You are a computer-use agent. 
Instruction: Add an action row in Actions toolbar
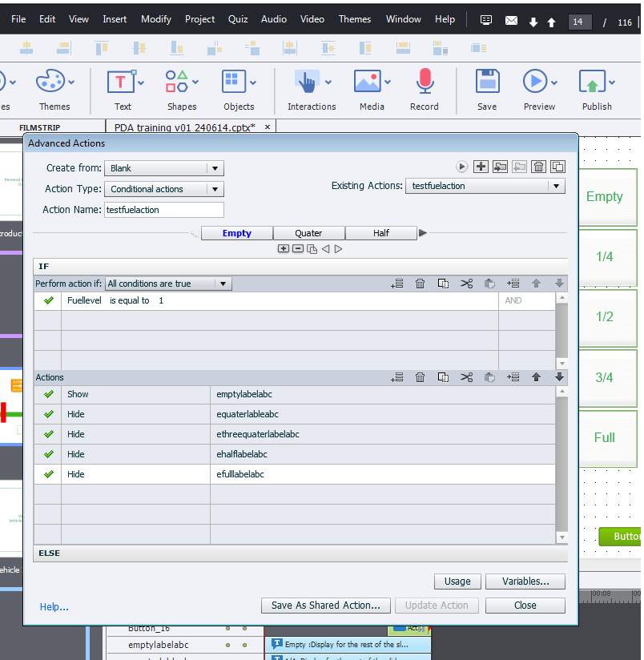point(397,377)
